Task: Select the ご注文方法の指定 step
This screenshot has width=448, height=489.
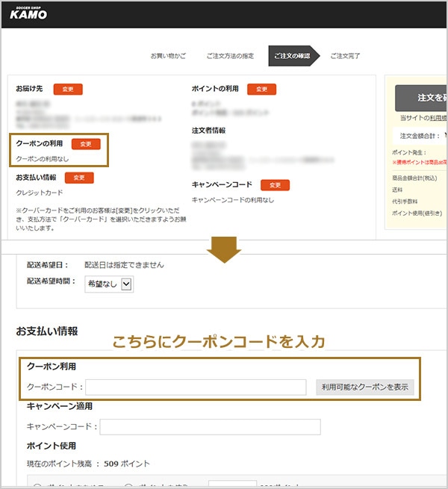Action: (x=229, y=56)
